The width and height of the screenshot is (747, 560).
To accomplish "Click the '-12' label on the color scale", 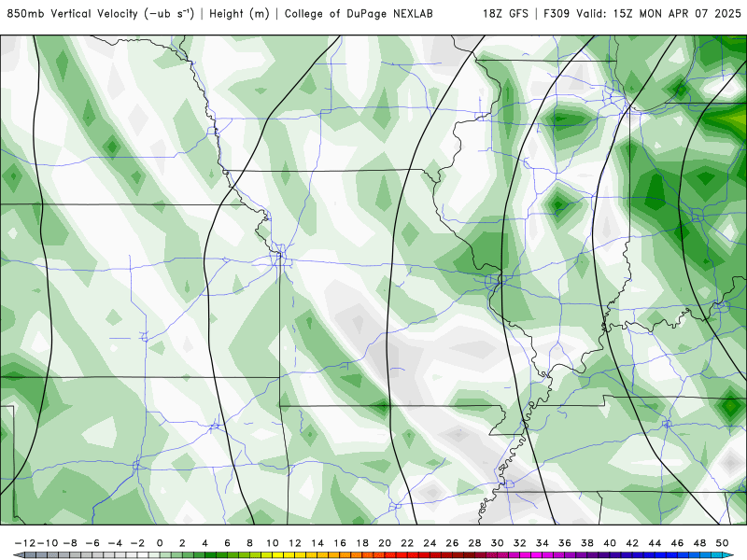I will [x=25, y=543].
